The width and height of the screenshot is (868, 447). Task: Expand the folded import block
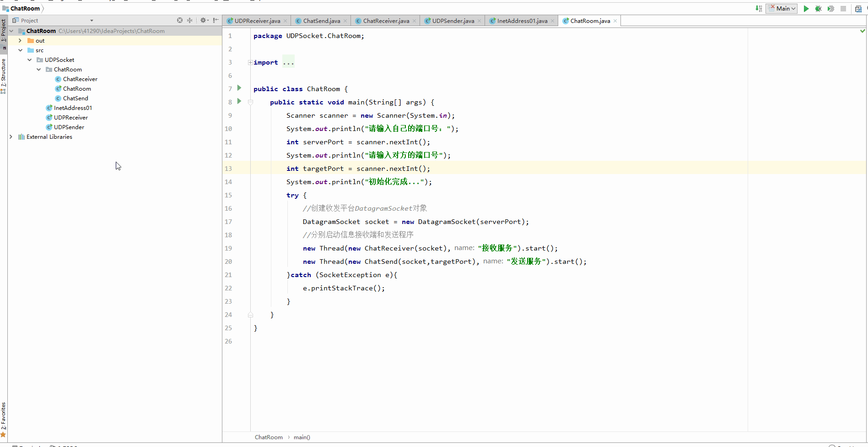(x=250, y=63)
